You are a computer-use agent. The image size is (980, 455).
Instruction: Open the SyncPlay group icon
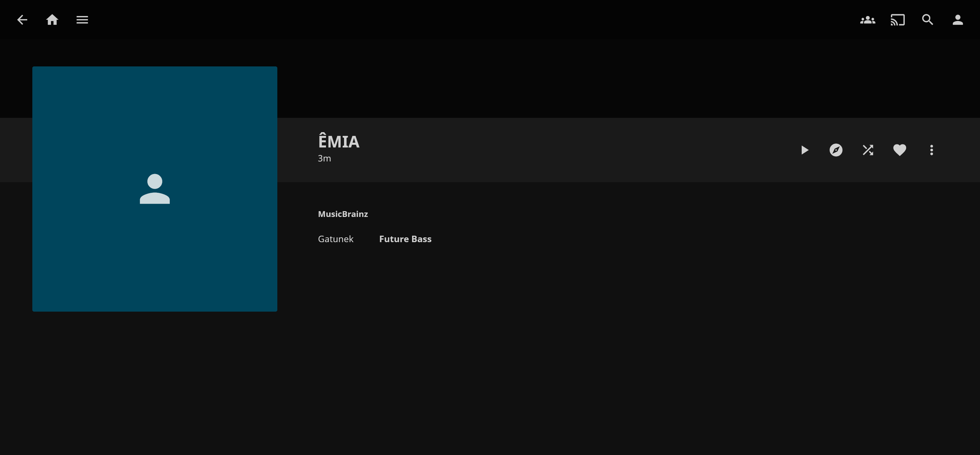(x=867, y=20)
